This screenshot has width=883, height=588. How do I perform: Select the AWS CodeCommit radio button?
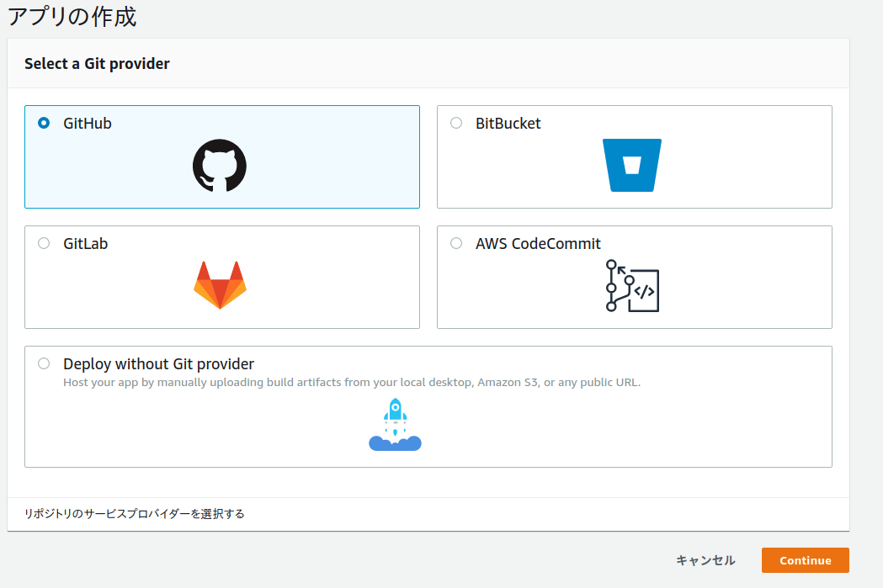tap(455, 243)
